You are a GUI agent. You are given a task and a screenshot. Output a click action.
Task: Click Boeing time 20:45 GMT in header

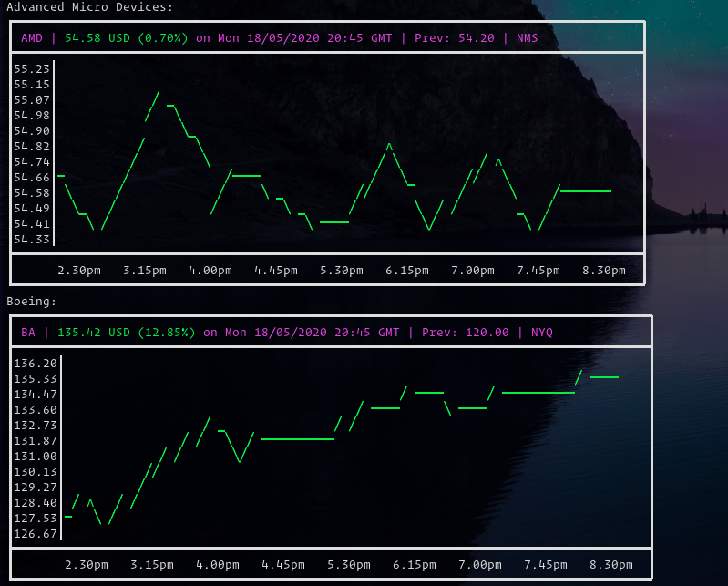coord(367,333)
